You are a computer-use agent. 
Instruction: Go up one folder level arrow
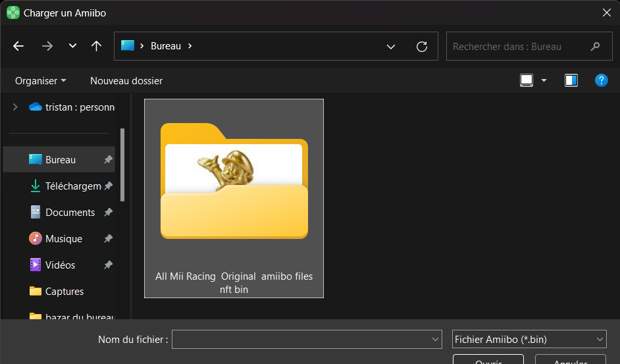96,46
